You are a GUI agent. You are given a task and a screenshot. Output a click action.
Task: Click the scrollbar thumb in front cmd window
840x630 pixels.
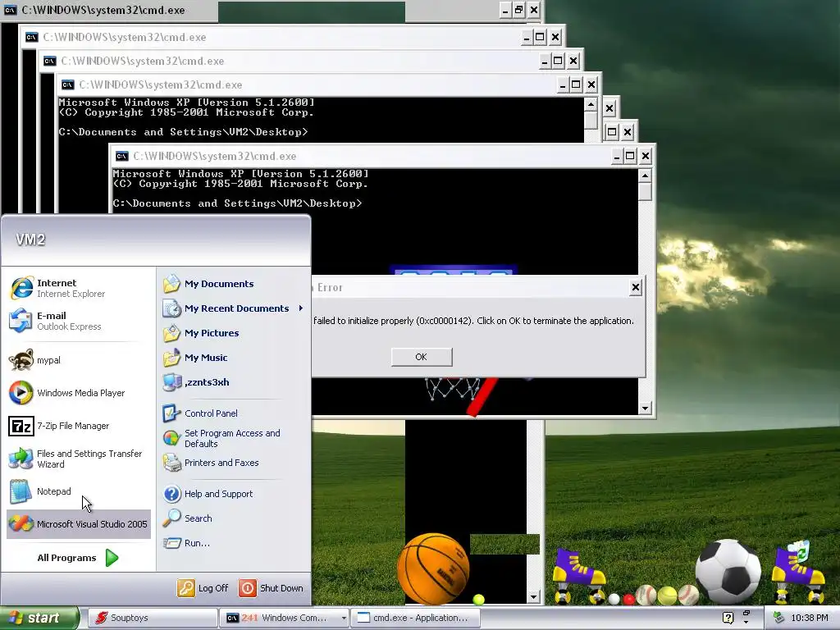(x=645, y=191)
